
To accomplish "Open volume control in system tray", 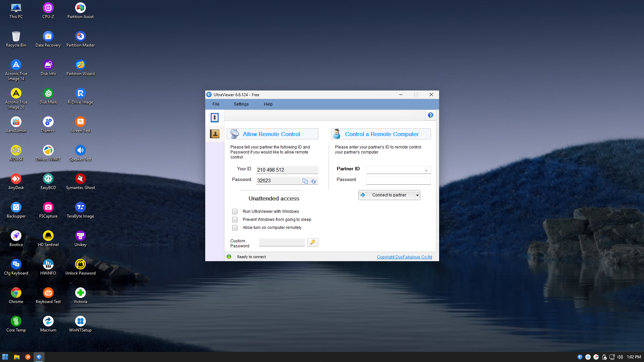I will point(620,357).
